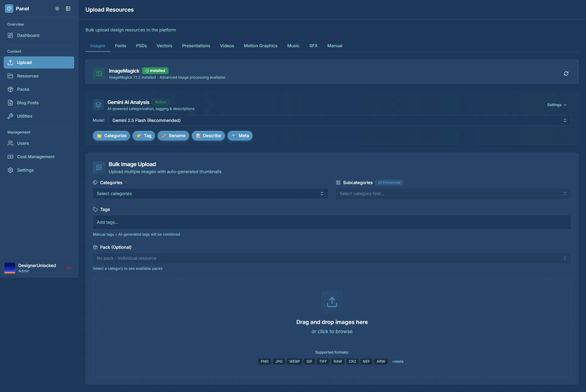Image resolution: width=586 pixels, height=392 pixels.
Task: Toggle the light theme sun icon
Action: pyautogui.click(x=57, y=9)
